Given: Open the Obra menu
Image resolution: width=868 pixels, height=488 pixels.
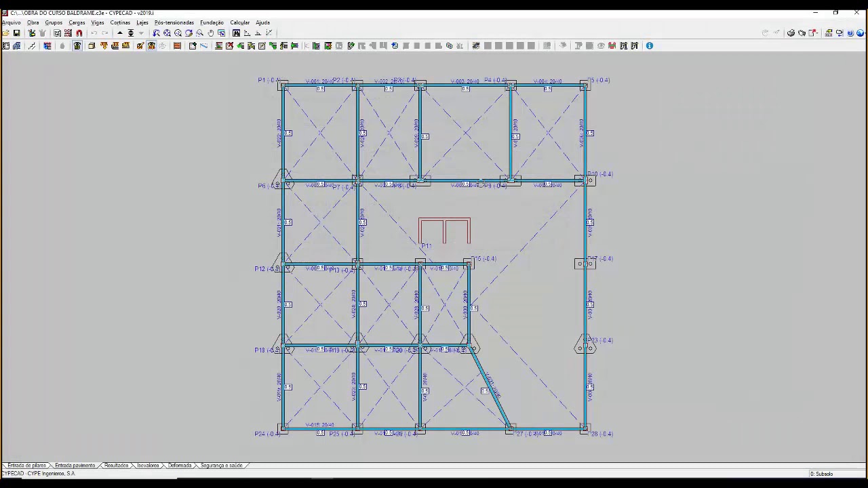Looking at the screenshot, I should coord(33,22).
